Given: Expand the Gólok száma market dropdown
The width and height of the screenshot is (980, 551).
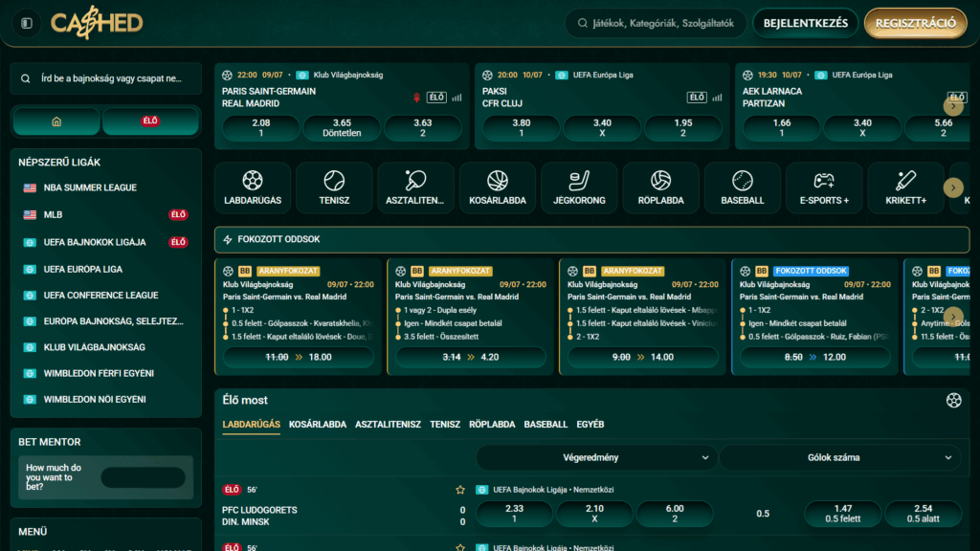Looking at the screenshot, I should [840, 458].
